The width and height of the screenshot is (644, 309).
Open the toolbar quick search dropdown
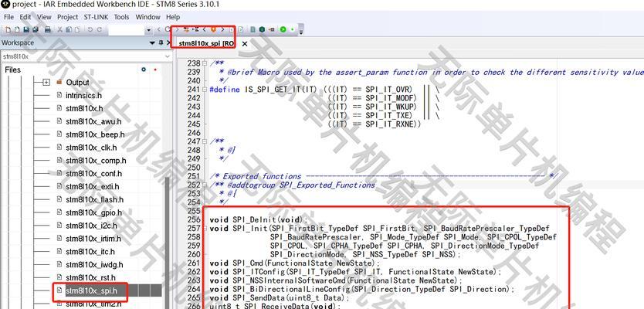point(149,30)
